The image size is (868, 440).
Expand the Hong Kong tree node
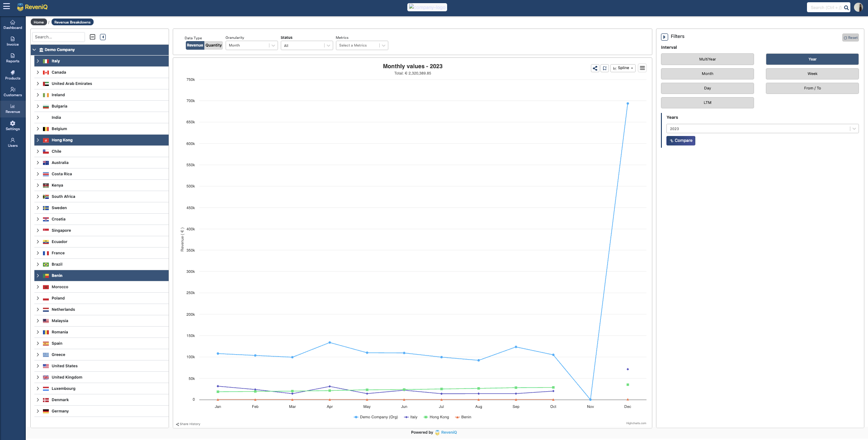[38, 140]
